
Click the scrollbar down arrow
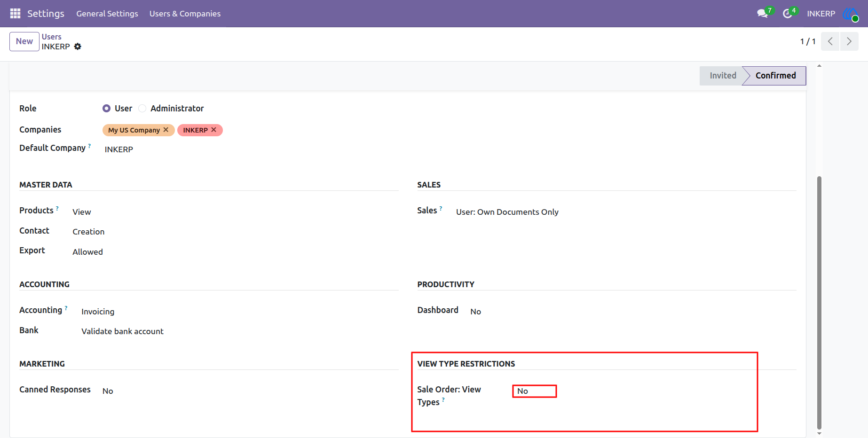tap(819, 433)
